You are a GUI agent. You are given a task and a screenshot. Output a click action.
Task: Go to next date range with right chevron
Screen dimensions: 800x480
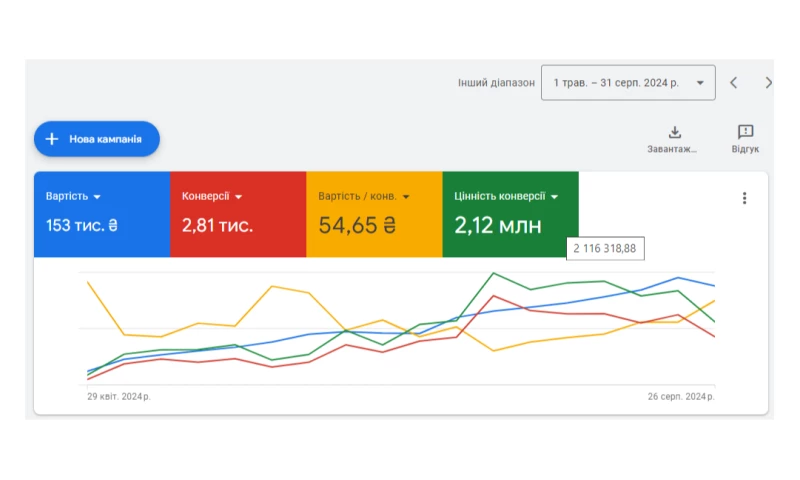pos(767,83)
